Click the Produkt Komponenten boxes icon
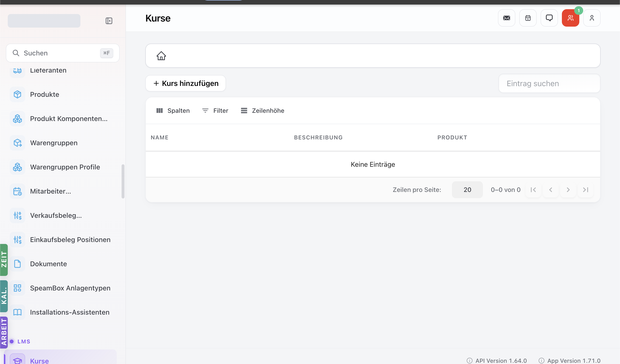 tap(17, 119)
